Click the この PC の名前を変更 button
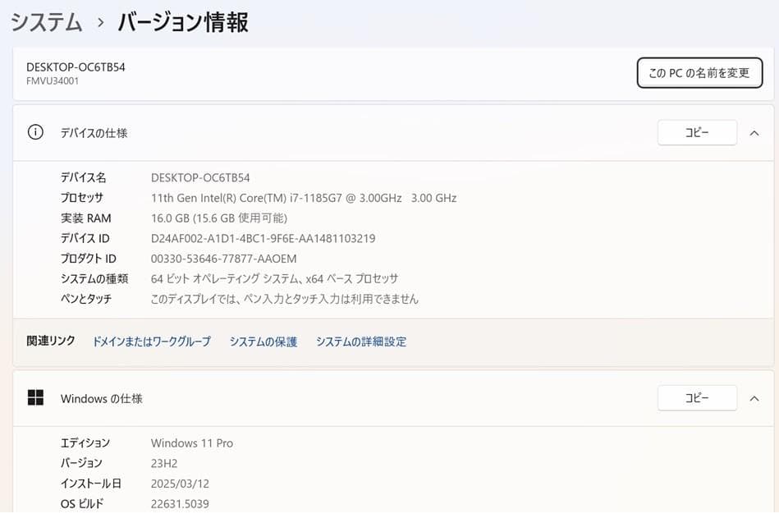The image size is (779, 532). click(x=699, y=72)
